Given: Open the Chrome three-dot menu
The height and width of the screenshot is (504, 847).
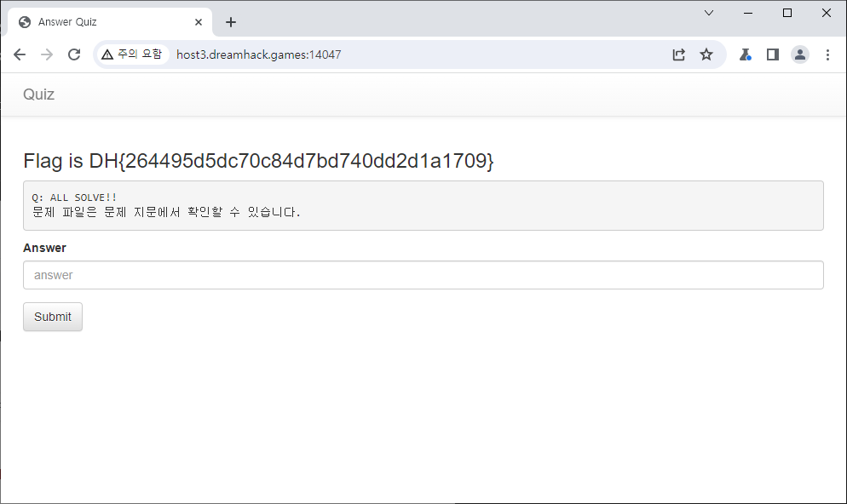Looking at the screenshot, I should 827,54.
